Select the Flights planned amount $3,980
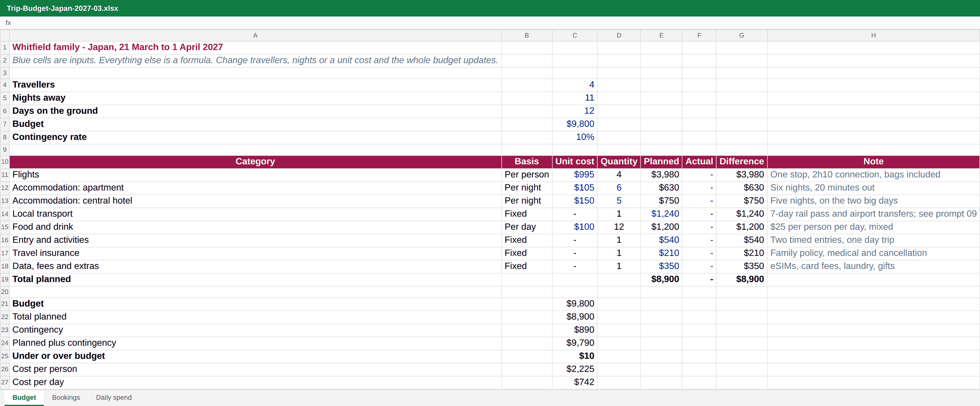980x406 pixels. pyautogui.click(x=661, y=175)
